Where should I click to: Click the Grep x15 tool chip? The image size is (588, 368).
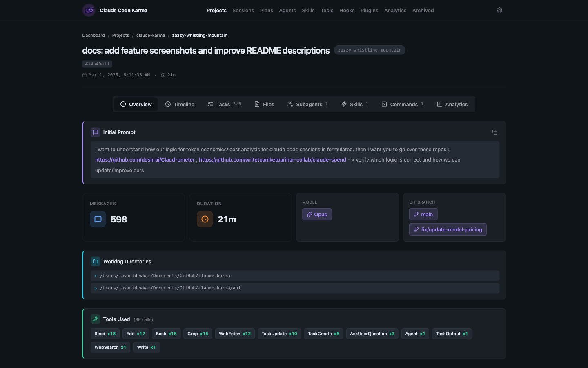click(x=198, y=334)
